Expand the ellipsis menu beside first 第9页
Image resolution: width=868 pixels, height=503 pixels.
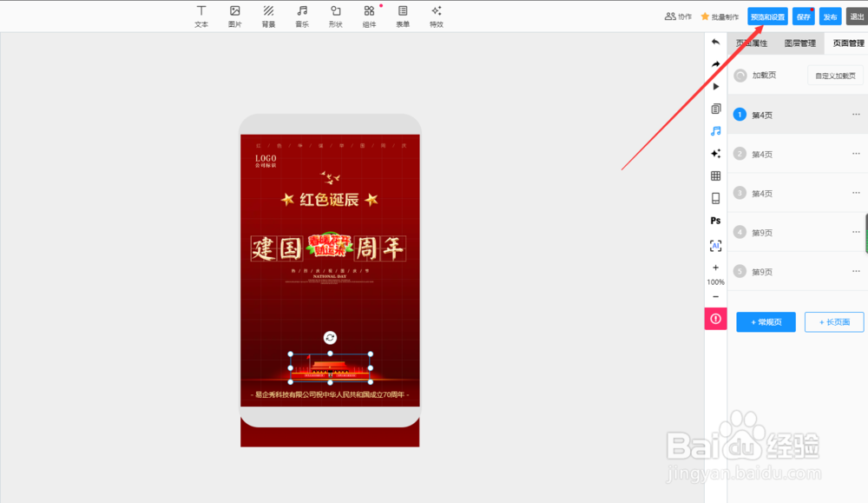coord(856,232)
